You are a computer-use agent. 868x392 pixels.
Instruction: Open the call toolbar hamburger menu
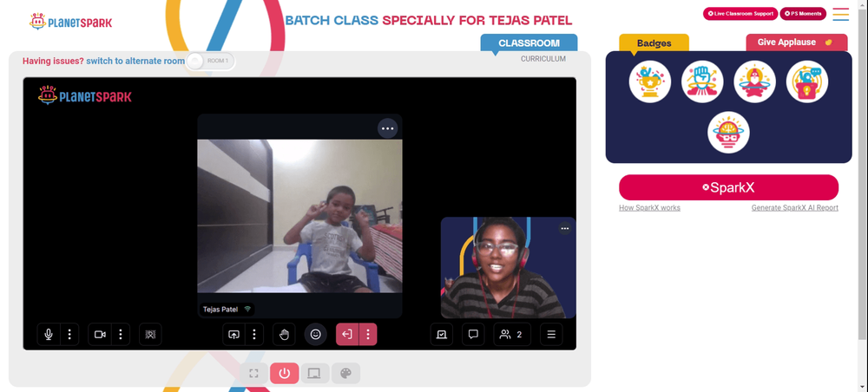551,335
